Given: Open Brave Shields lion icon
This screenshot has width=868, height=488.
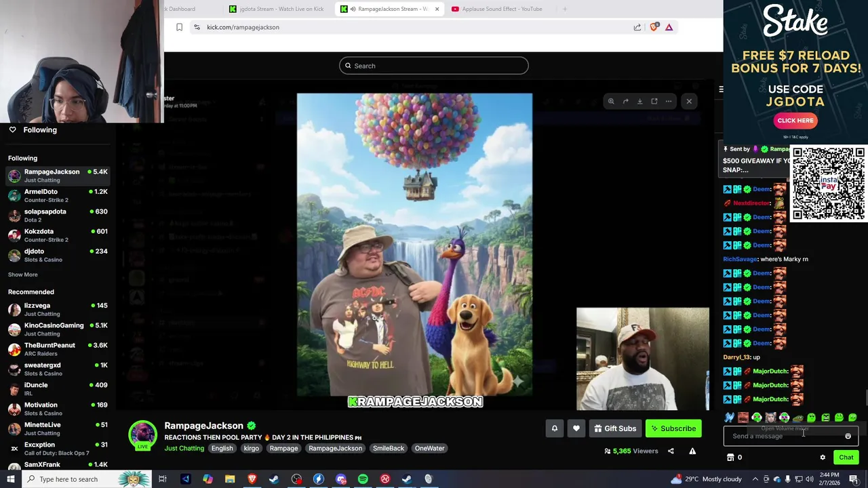Looking at the screenshot, I should 654,27.
